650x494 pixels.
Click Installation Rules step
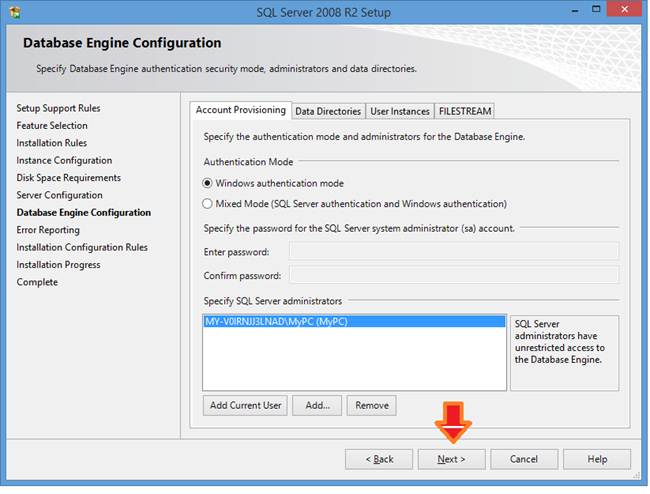coord(52,143)
